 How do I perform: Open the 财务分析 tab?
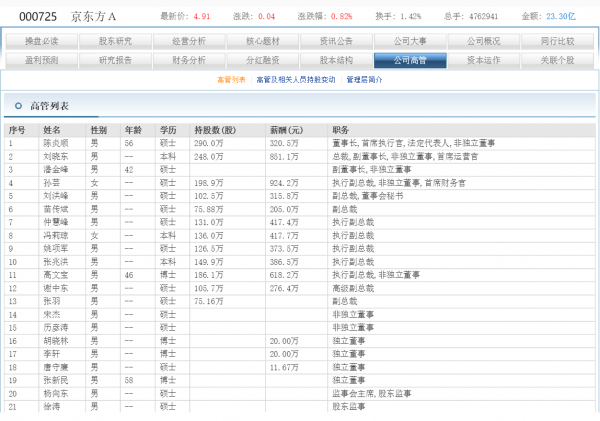[189, 60]
